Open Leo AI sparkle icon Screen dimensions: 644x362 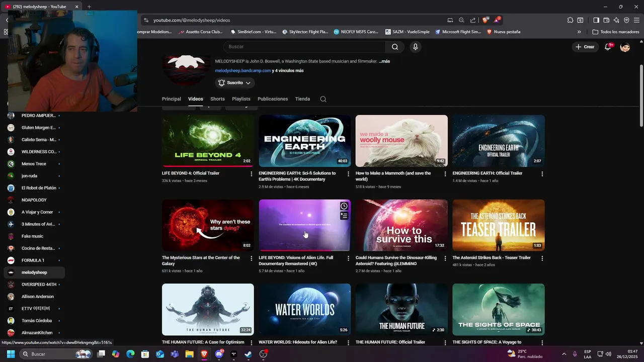point(616,20)
